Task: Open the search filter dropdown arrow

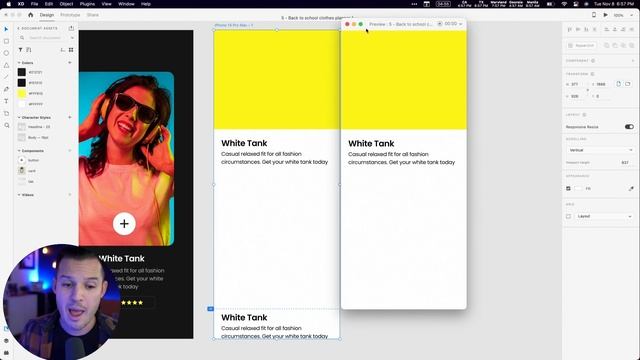Action: click(x=72, y=38)
